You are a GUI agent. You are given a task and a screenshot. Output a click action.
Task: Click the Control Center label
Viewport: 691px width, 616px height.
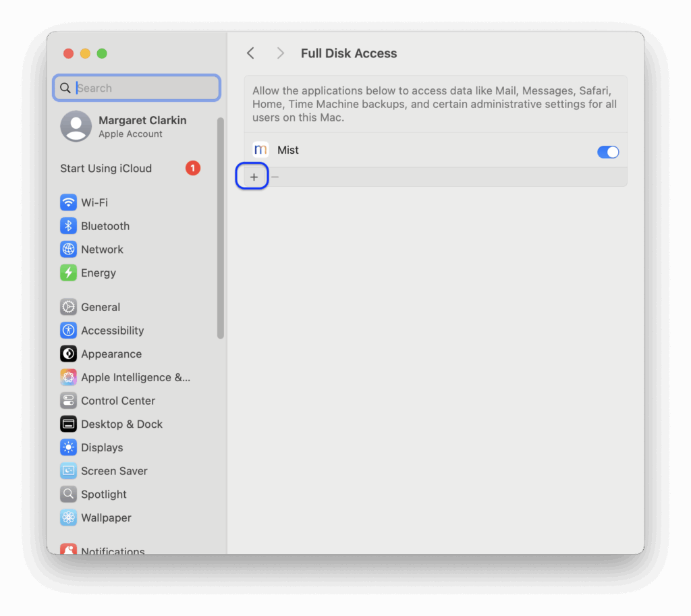coord(118,401)
